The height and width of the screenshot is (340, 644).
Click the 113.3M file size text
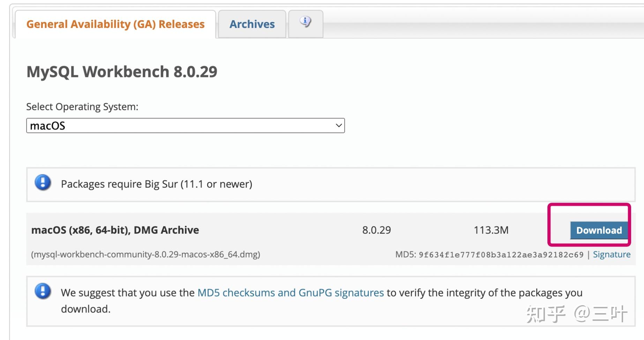click(491, 230)
